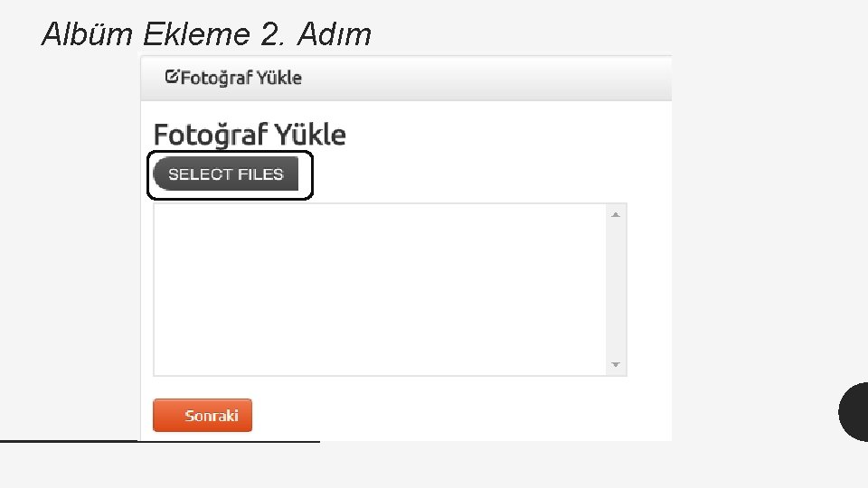Click the edit icon beside Fotoğraf Yükle header

172,77
